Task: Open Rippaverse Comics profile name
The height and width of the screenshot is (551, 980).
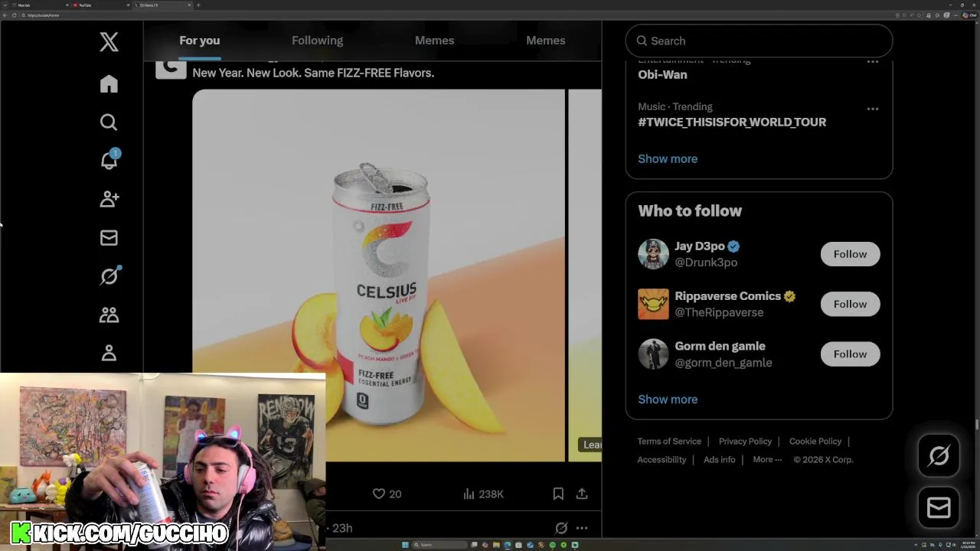Action: pyautogui.click(x=727, y=296)
